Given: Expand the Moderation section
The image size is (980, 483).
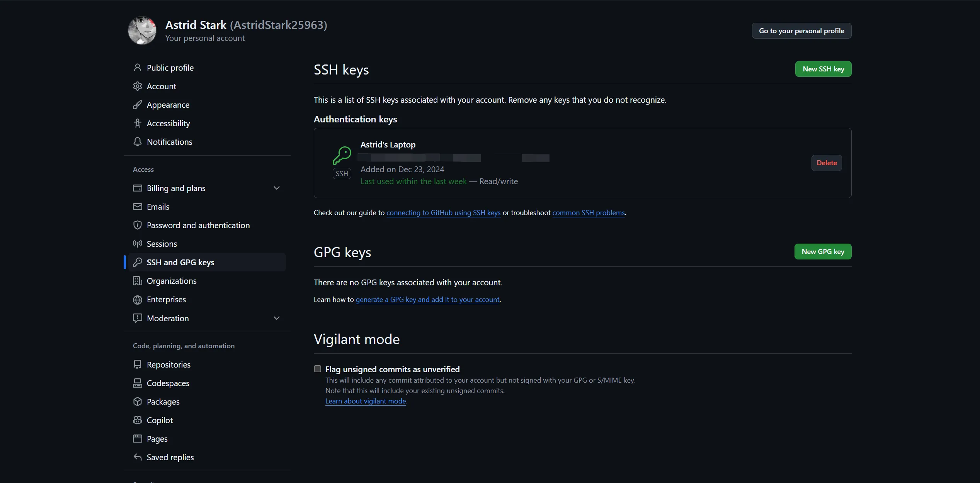Looking at the screenshot, I should [x=277, y=318].
